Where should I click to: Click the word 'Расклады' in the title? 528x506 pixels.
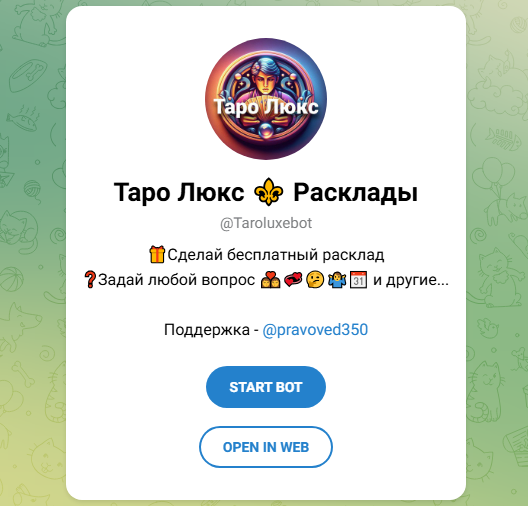pos(356,193)
